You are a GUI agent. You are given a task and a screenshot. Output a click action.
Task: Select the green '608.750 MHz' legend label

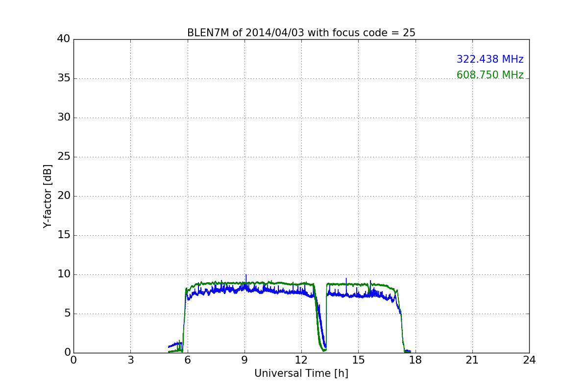490,75
